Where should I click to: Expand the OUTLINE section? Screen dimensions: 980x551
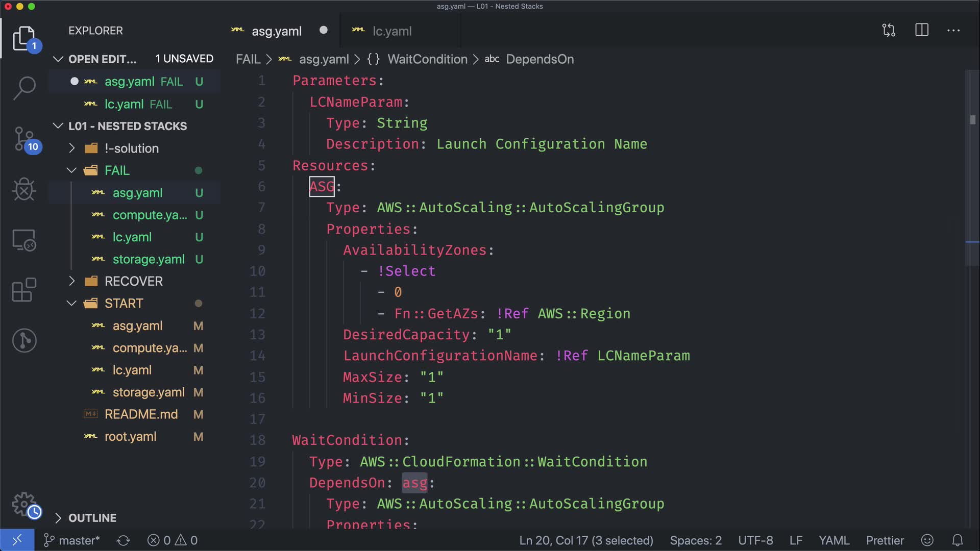tap(92, 518)
